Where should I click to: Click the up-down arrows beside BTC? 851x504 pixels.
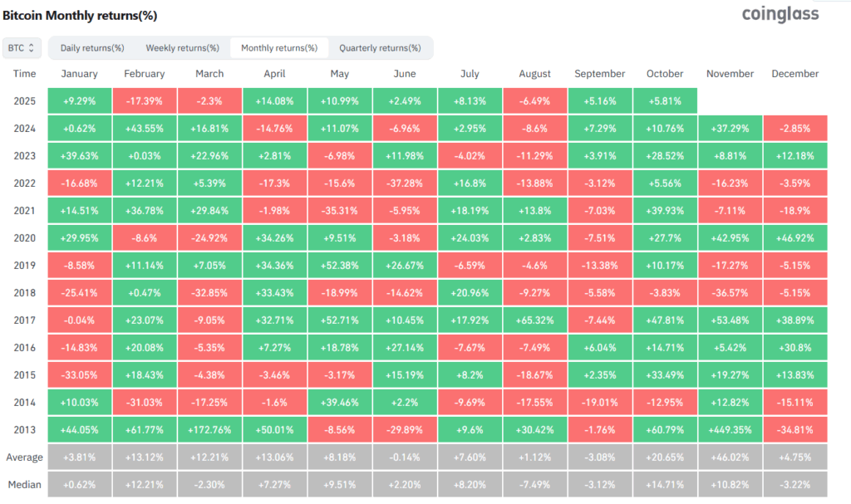(31, 47)
